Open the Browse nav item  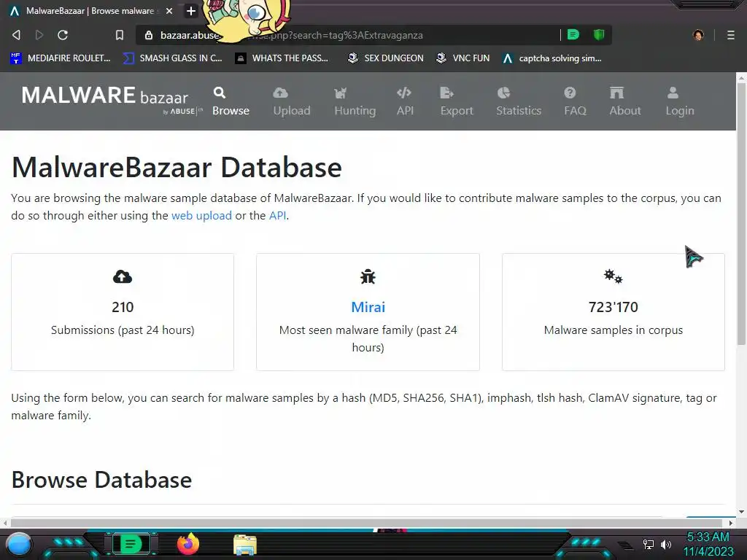231,101
